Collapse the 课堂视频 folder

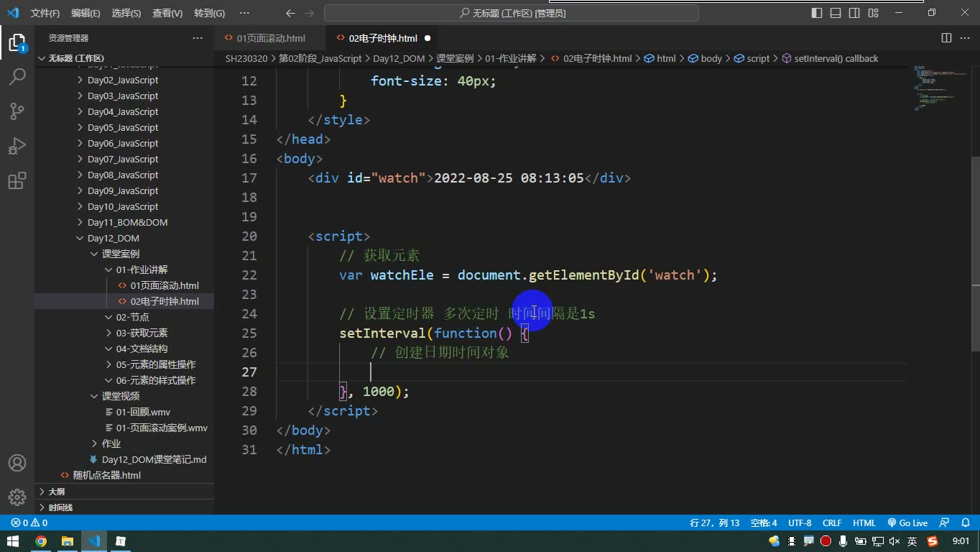click(x=120, y=396)
